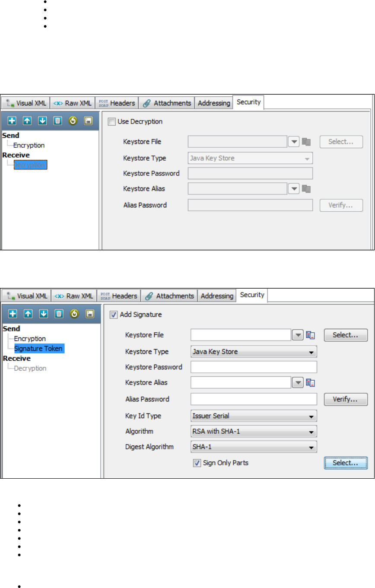Image resolution: width=375 pixels, height=588 pixels.
Task: Click the move up arrow icon in the Add Signature panel
Action: (27, 314)
